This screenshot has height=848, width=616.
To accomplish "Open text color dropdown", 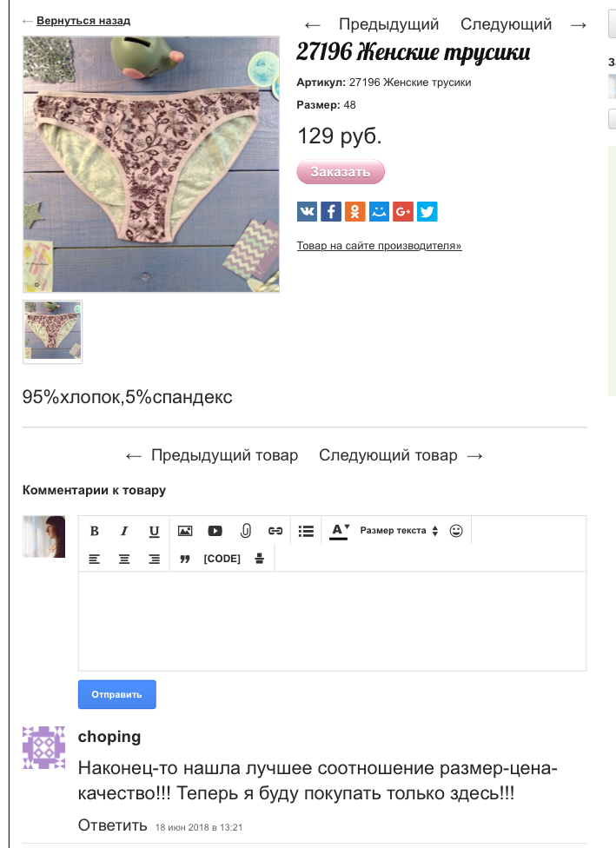I will [339, 531].
